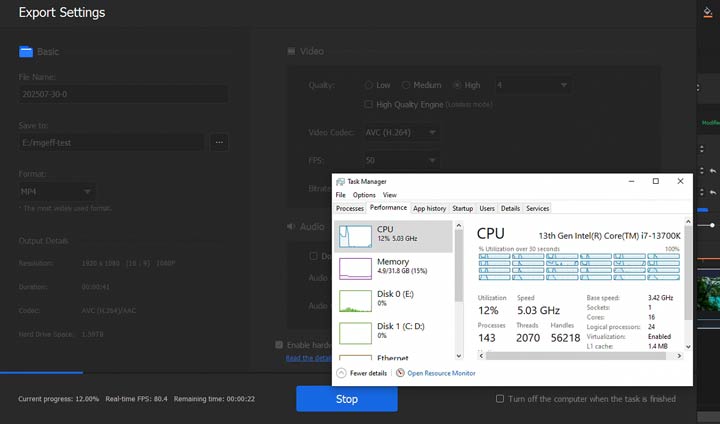Maximize the Task Manager window
The image size is (720, 424).
[656, 181]
